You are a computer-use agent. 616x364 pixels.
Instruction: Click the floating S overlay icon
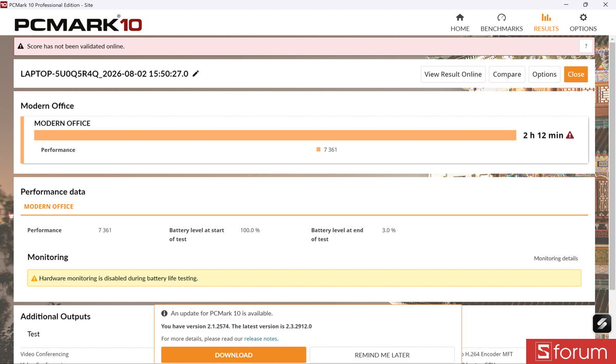tap(602, 323)
